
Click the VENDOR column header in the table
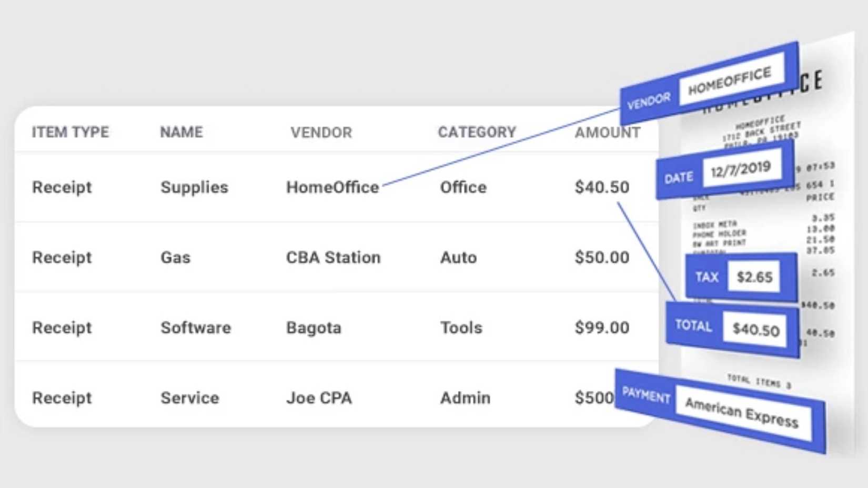click(321, 132)
